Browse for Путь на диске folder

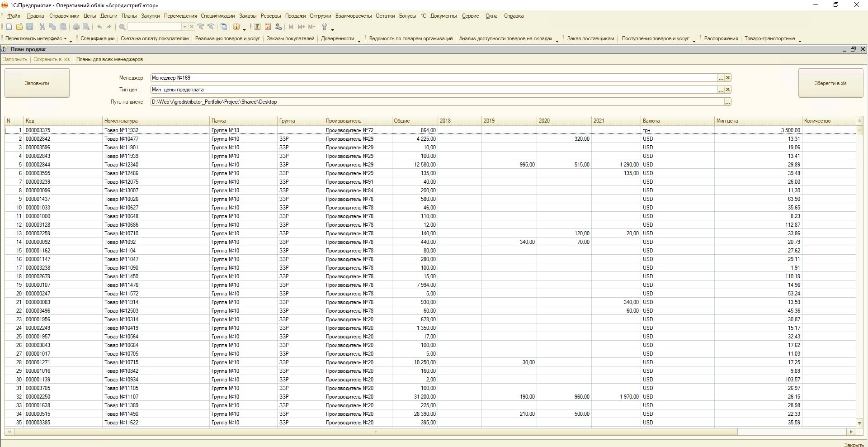click(x=727, y=102)
